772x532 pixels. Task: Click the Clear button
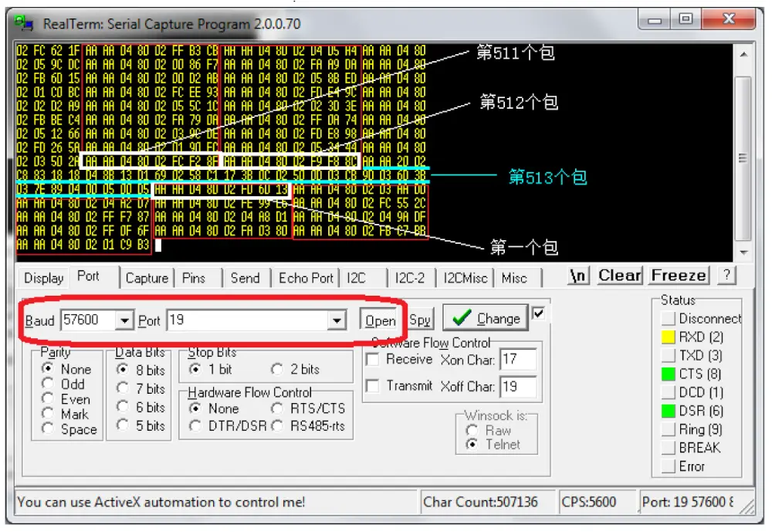pyautogui.click(x=620, y=276)
